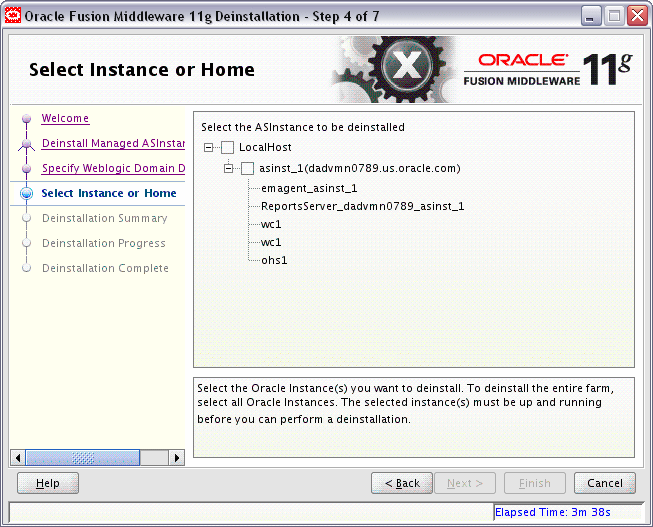
Task: Click Deinstallation Progress step label
Action: click(x=104, y=243)
